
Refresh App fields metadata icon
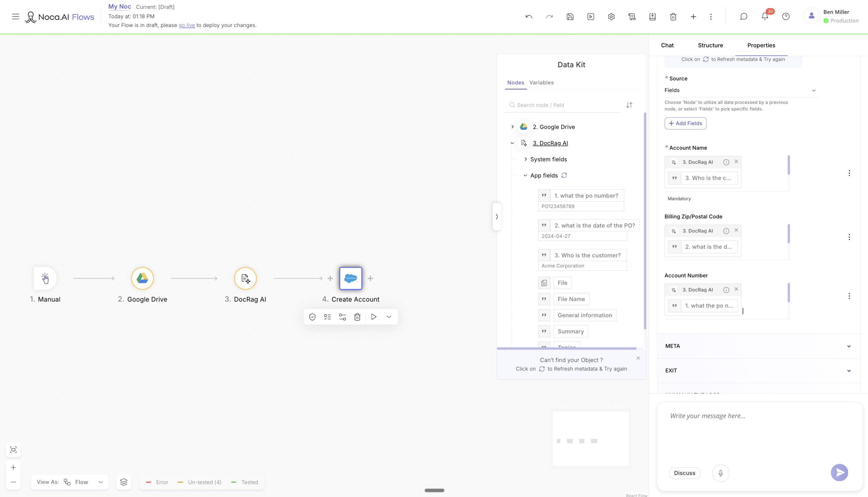tap(564, 175)
